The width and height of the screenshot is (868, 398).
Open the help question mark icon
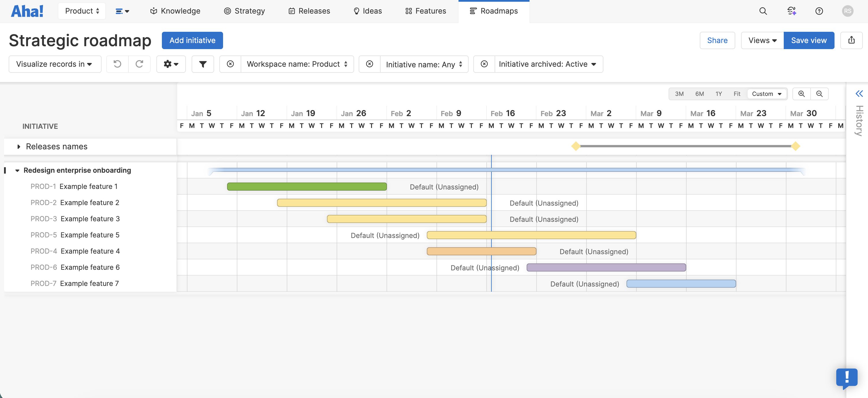pyautogui.click(x=819, y=11)
